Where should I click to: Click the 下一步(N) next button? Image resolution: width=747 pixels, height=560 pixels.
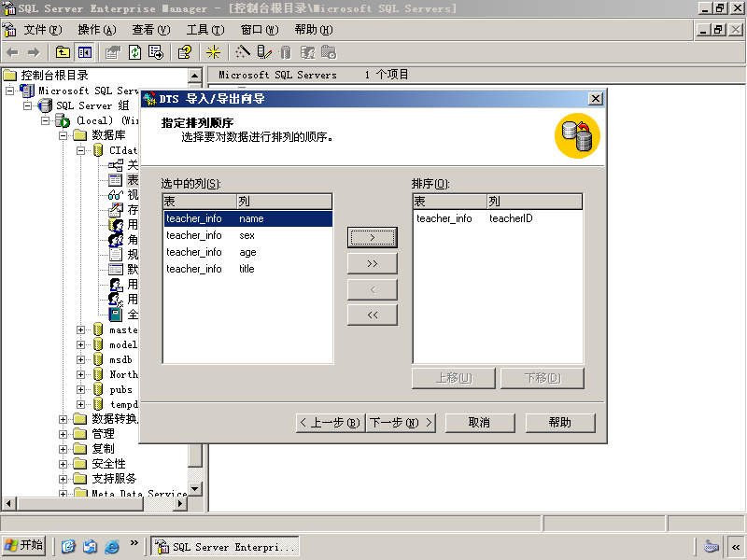pyautogui.click(x=402, y=423)
